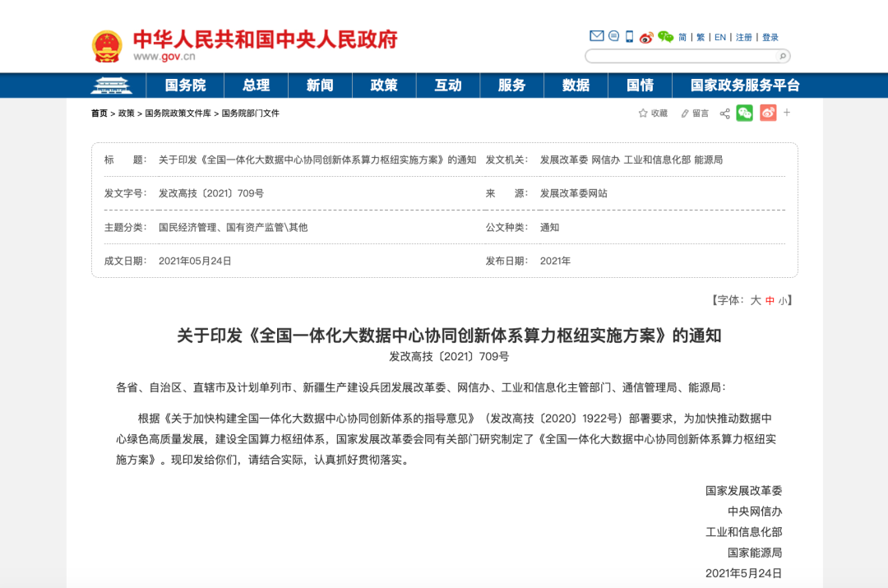Open Weibo icon in top header
888x588 pixels.
coord(646,37)
